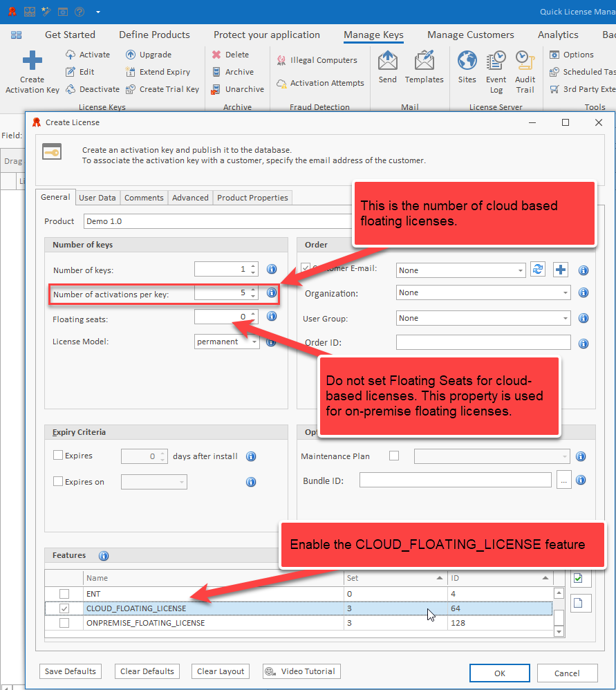Click the Send mail envelope icon
The height and width of the screenshot is (690, 616).
[388, 60]
